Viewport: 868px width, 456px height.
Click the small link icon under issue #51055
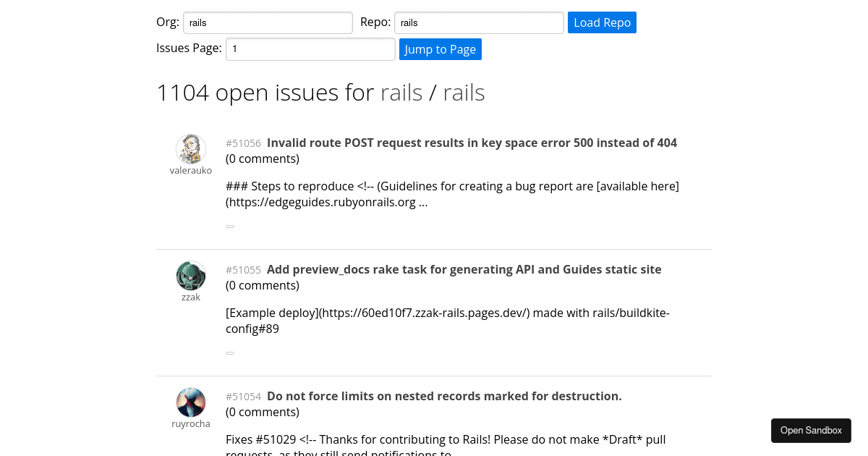tap(230, 352)
